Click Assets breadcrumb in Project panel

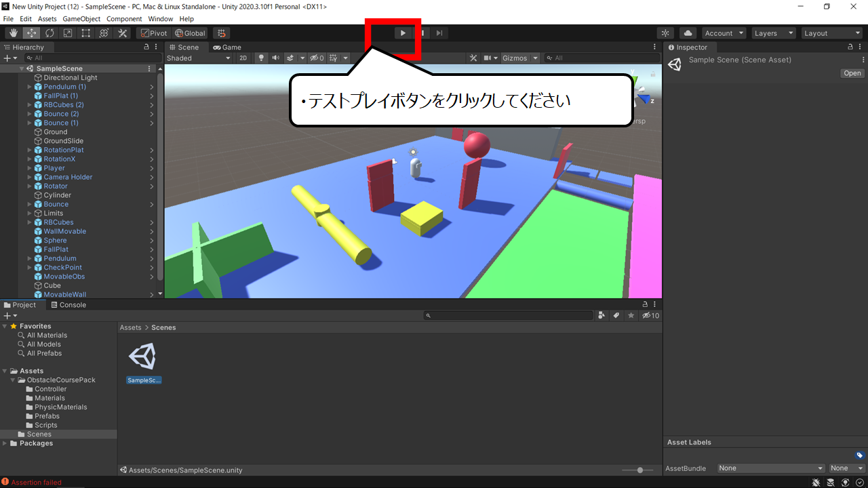tap(131, 327)
